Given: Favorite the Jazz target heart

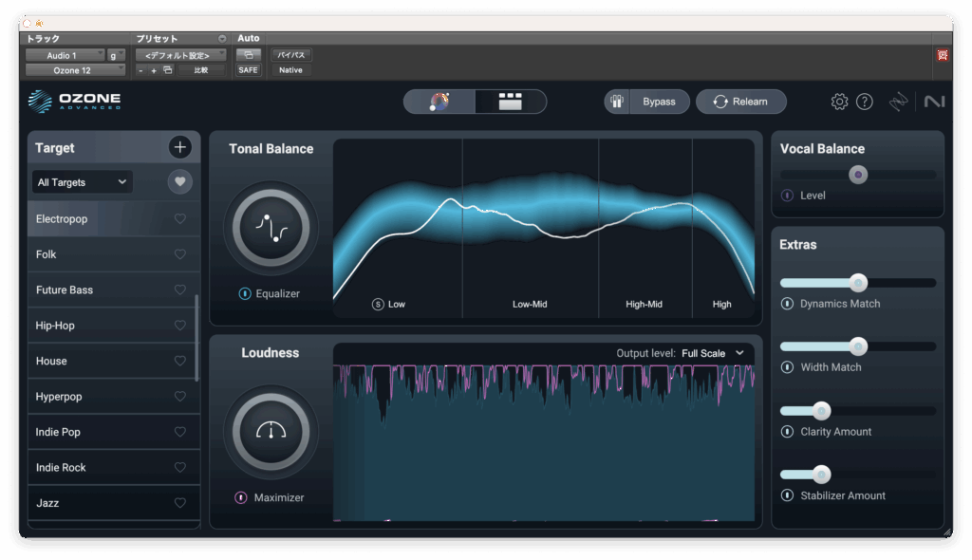Looking at the screenshot, I should click(180, 503).
